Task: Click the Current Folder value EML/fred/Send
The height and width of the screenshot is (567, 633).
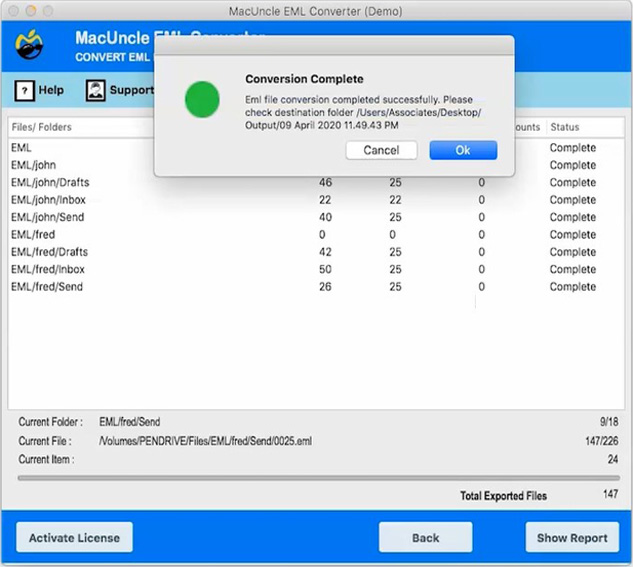Action: [130, 422]
